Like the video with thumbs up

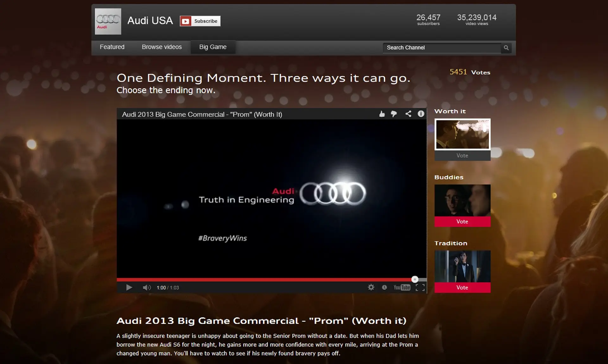point(382,114)
